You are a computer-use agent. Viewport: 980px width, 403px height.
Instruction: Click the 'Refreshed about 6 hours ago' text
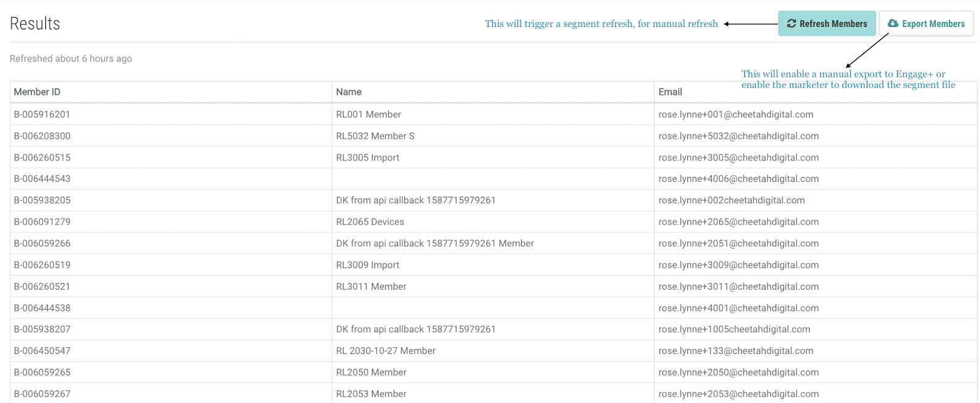(70, 59)
